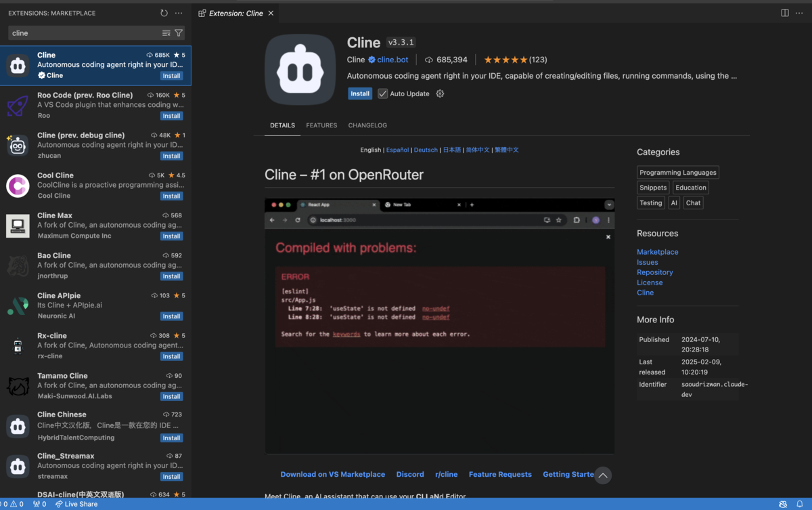Screen dimensions: 812x510
Task: Click the Live Share status bar icon
Action: pos(76,504)
